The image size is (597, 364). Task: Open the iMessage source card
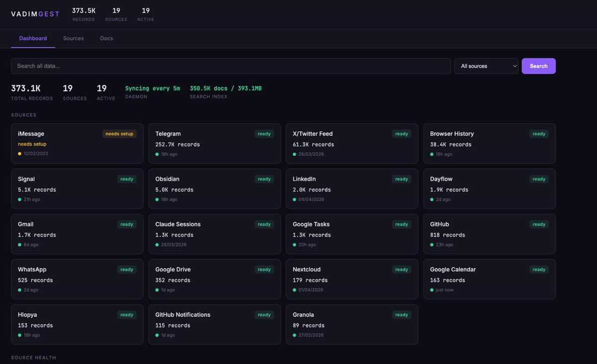pos(77,144)
